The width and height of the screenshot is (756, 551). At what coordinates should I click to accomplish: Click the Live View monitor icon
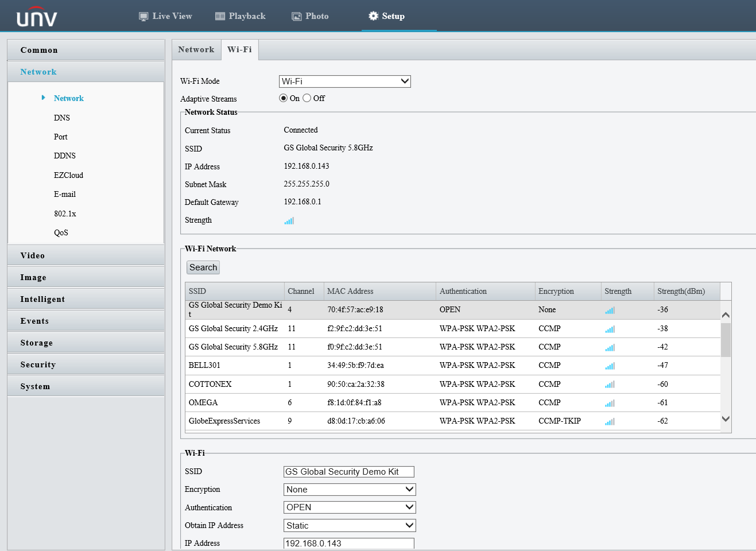(144, 16)
